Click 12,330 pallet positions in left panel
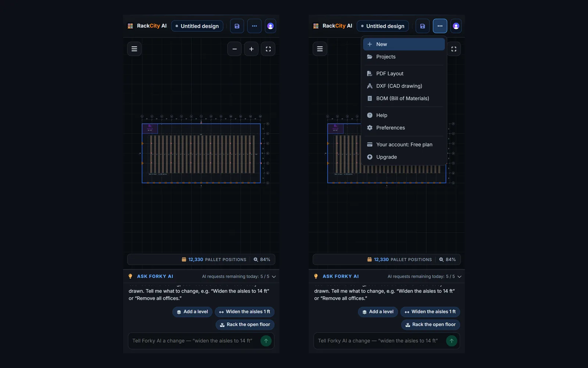The image size is (588, 368). pyautogui.click(x=214, y=259)
